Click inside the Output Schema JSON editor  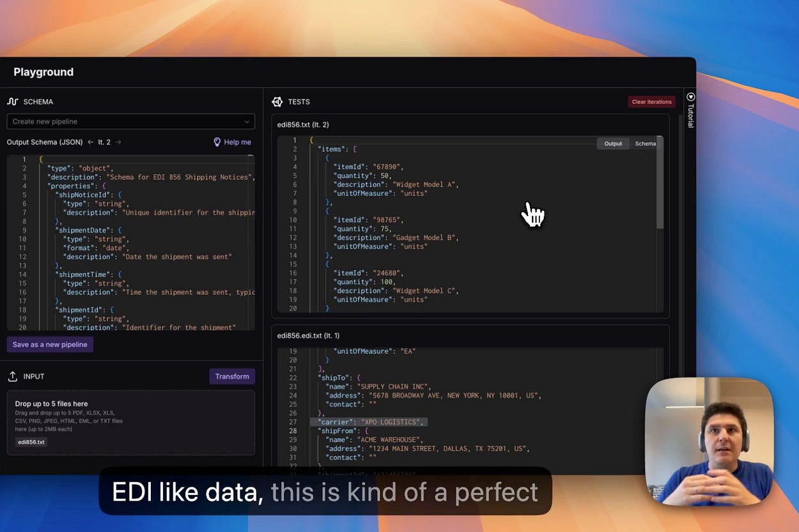128,243
